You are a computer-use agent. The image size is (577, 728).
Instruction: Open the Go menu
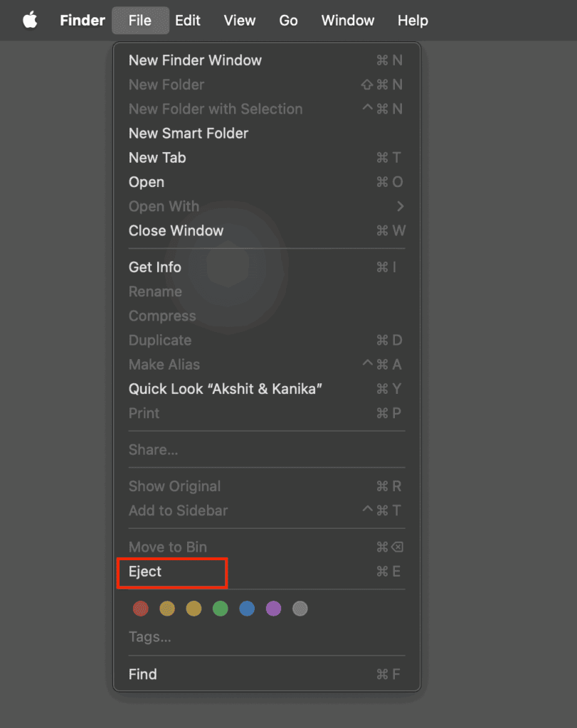[x=287, y=20]
